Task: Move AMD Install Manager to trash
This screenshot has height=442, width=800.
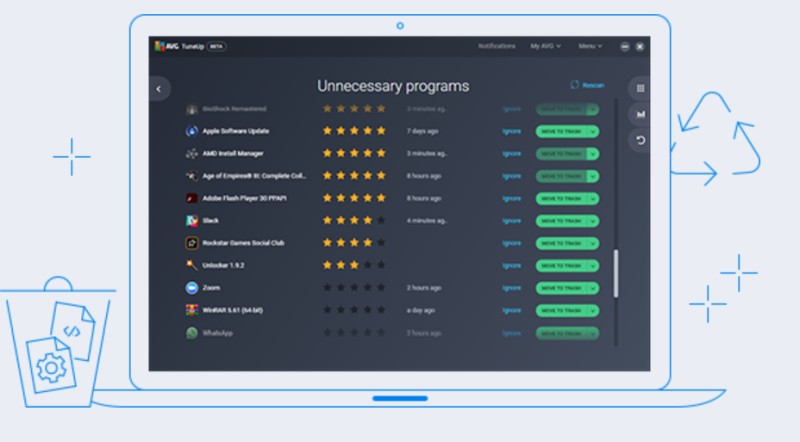Action: [561, 154]
